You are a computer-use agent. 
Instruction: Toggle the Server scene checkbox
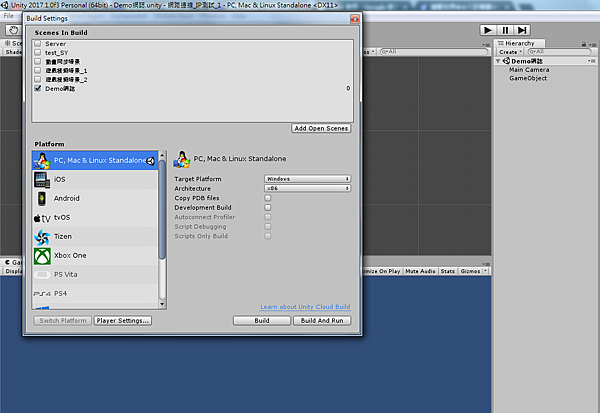point(38,43)
